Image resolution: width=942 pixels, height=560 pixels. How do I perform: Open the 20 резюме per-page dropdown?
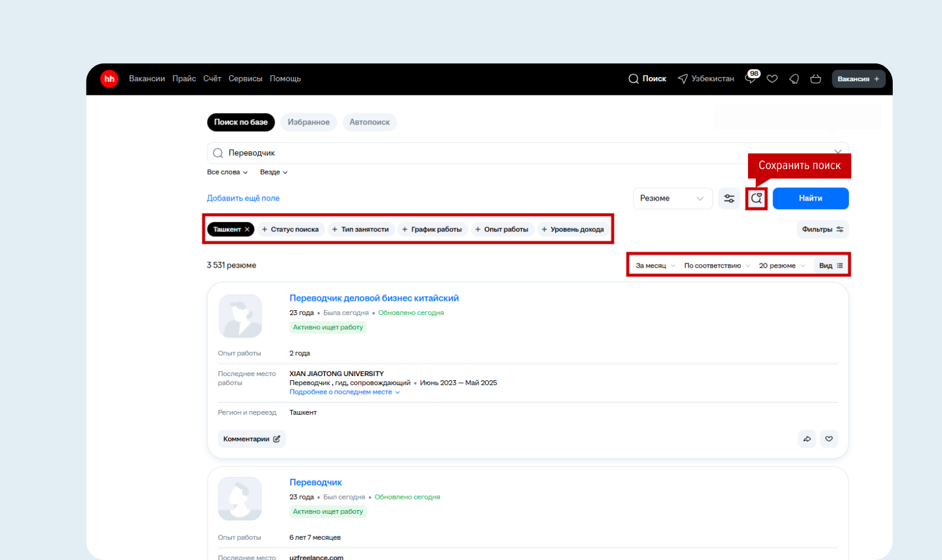[782, 266]
